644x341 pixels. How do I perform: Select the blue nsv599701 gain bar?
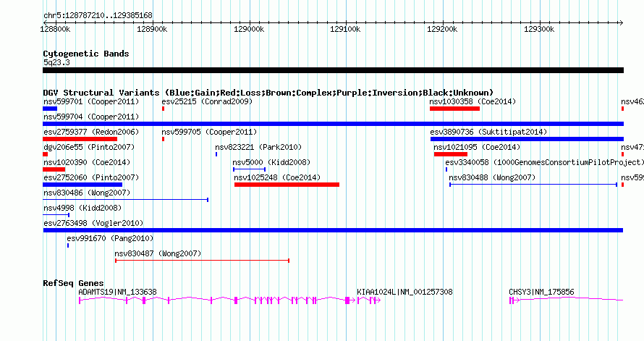(x=50, y=109)
